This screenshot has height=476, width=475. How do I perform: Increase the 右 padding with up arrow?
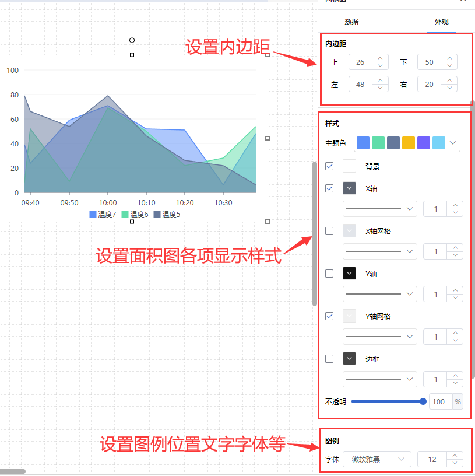click(x=449, y=80)
